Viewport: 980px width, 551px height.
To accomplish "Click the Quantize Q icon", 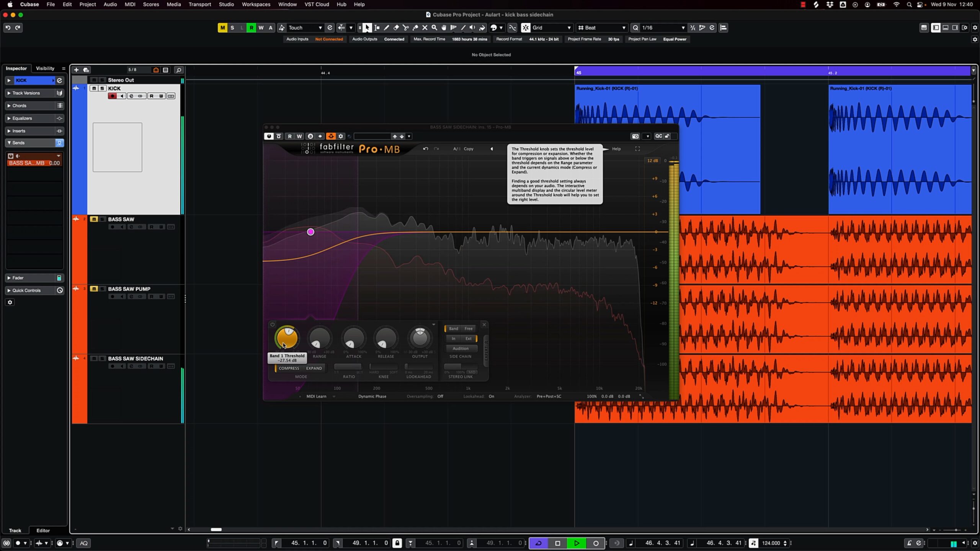I will 635,28.
